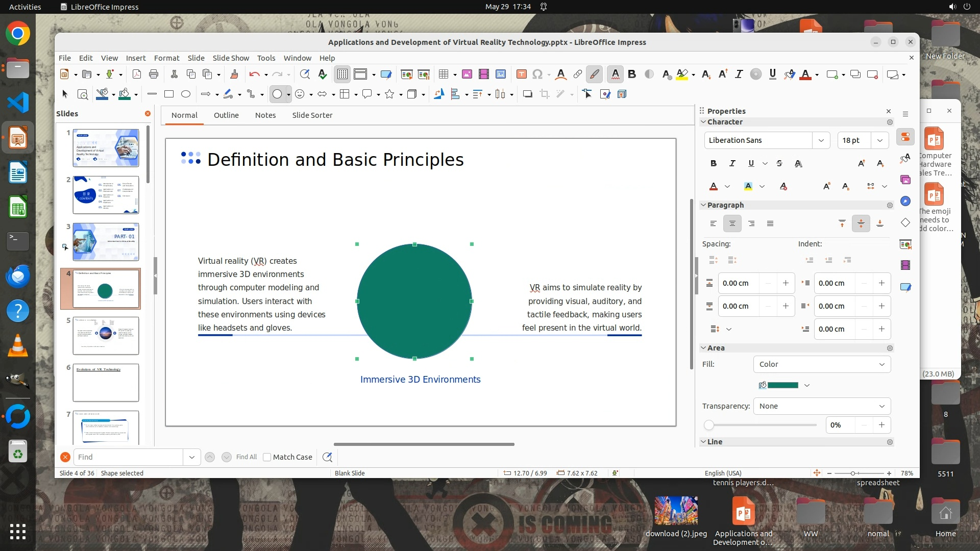This screenshot has width=980, height=551.
Task: Open the Liberation Sans font dropdown
Action: coord(821,140)
